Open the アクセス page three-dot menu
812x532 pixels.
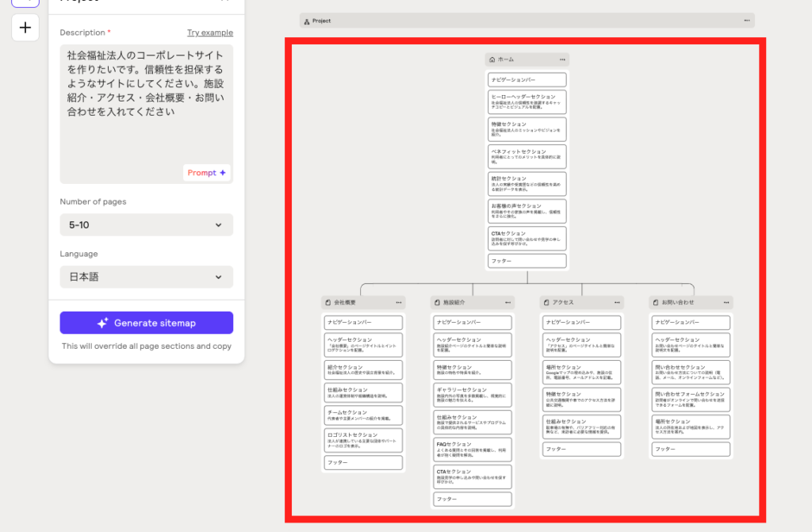click(x=616, y=303)
